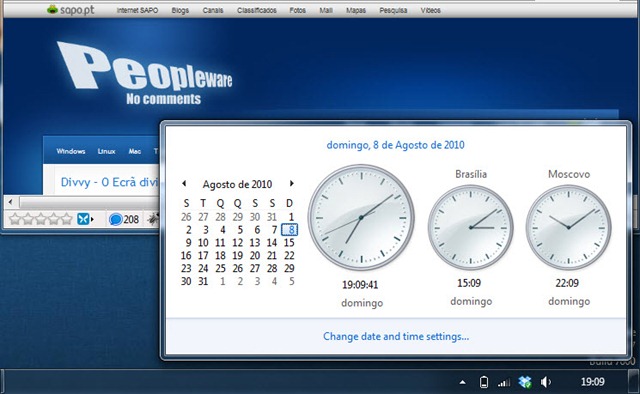
Task: Click the volume speaker tray icon
Action: point(546,382)
